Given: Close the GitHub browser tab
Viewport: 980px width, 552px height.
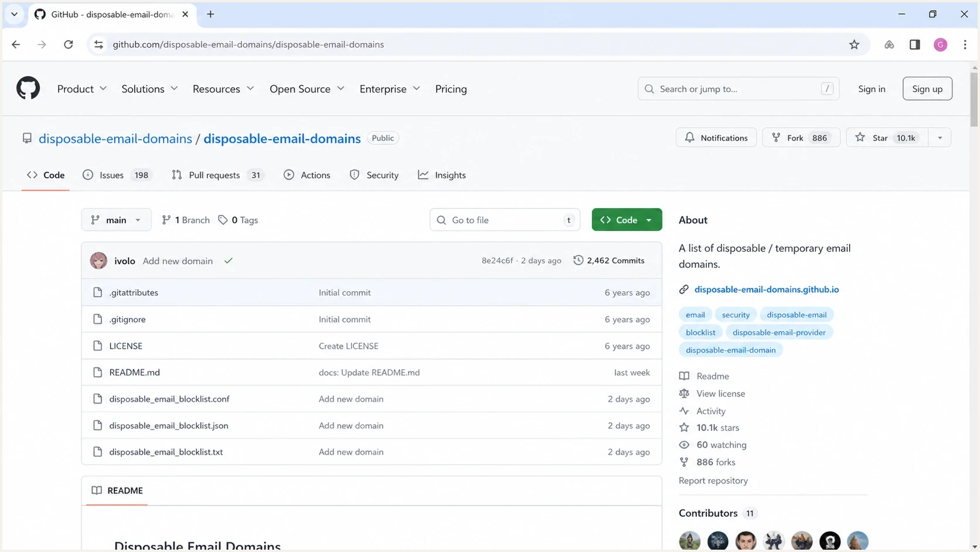Looking at the screenshot, I should (x=185, y=14).
